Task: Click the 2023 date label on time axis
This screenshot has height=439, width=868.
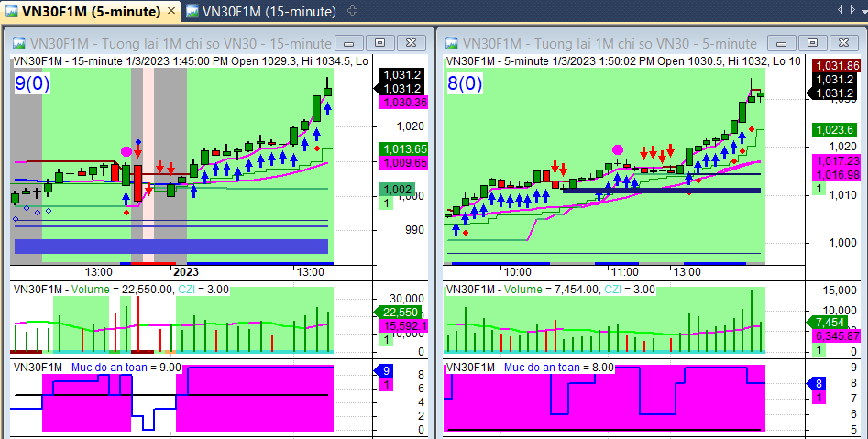Action: pos(185,272)
